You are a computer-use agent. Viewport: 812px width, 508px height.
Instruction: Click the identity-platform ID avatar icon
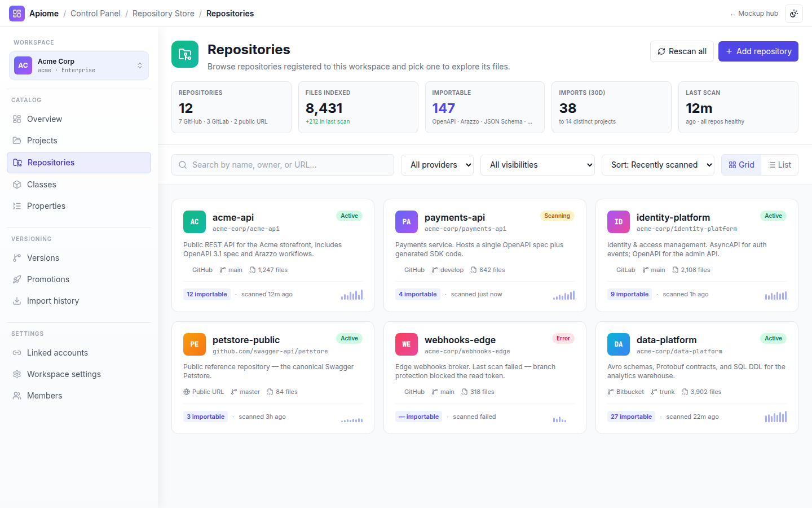click(619, 222)
